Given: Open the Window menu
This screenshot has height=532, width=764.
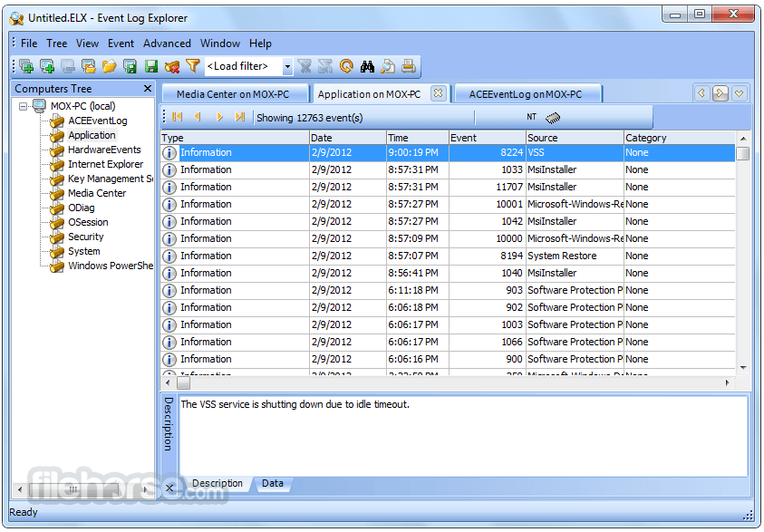Looking at the screenshot, I should coord(220,44).
